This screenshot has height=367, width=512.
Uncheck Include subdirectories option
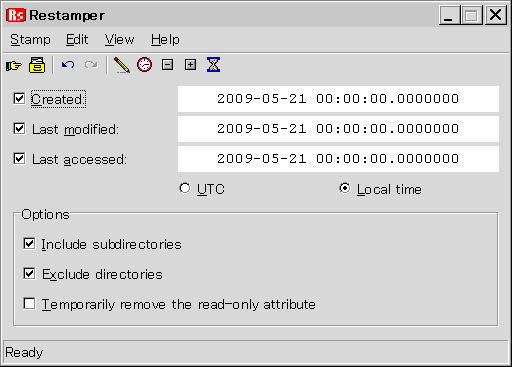pyautogui.click(x=29, y=244)
